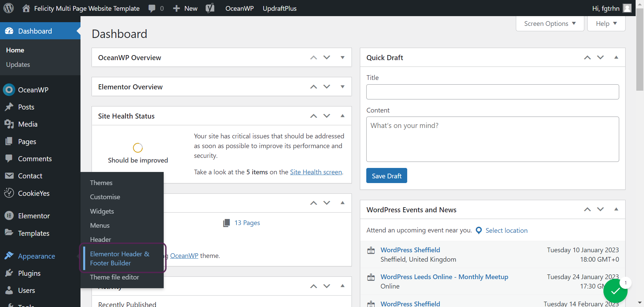Collapse the Site Health Status panel
The width and height of the screenshot is (644, 307).
(x=342, y=116)
